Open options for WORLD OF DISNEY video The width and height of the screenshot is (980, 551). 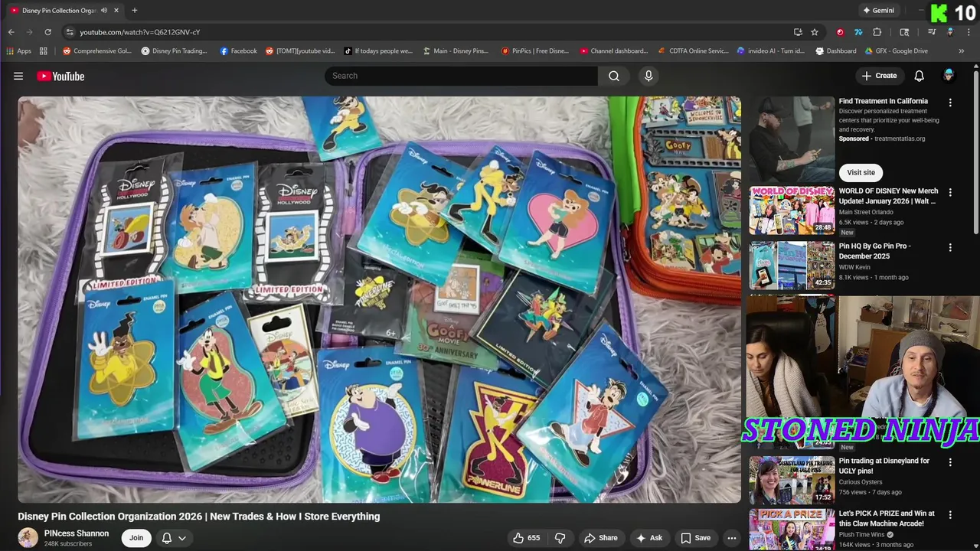tap(950, 192)
